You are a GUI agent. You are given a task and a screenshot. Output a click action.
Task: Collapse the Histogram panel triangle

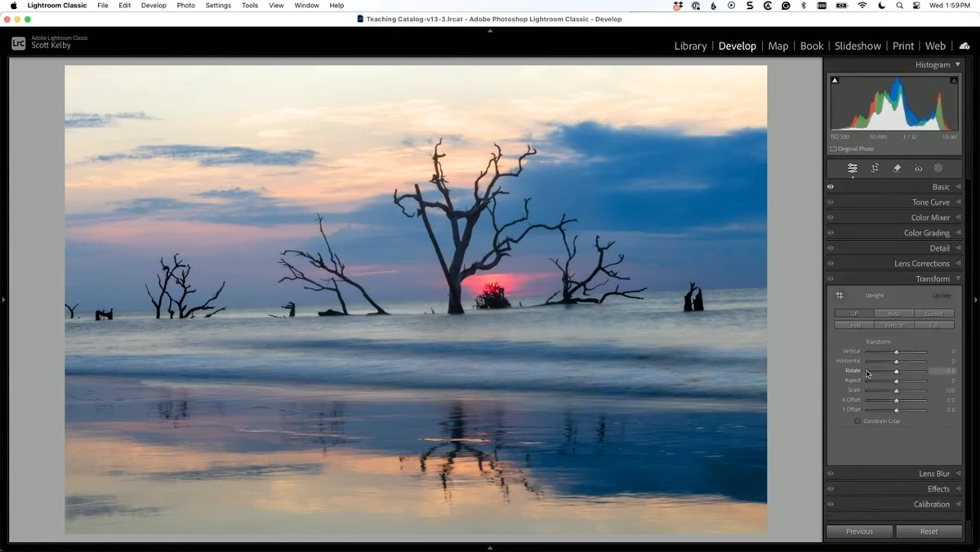point(958,65)
